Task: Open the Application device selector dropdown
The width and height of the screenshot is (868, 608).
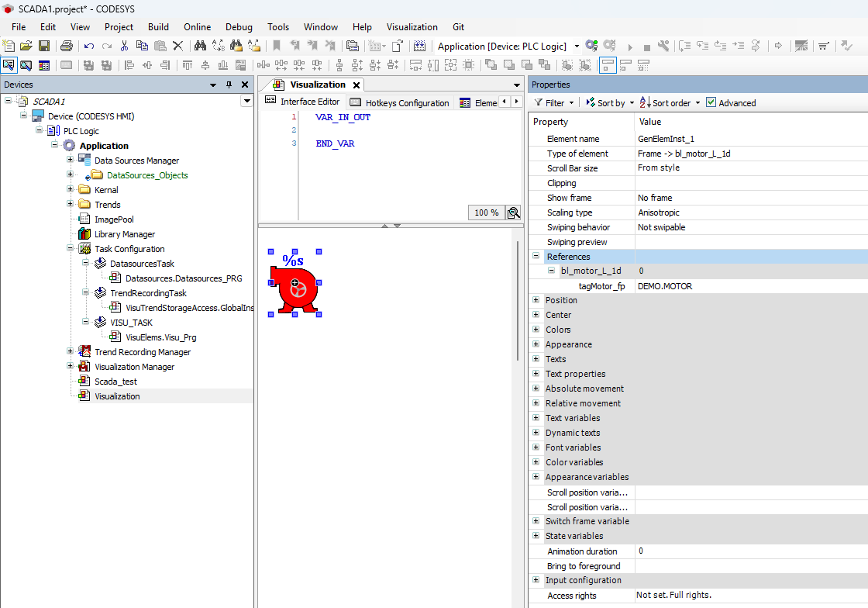Action: pyautogui.click(x=577, y=46)
